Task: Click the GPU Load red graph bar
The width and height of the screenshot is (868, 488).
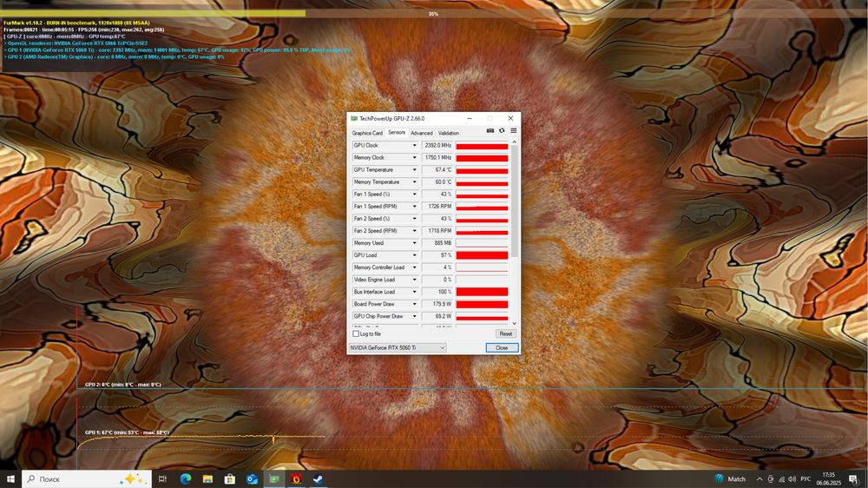Action: [x=482, y=255]
